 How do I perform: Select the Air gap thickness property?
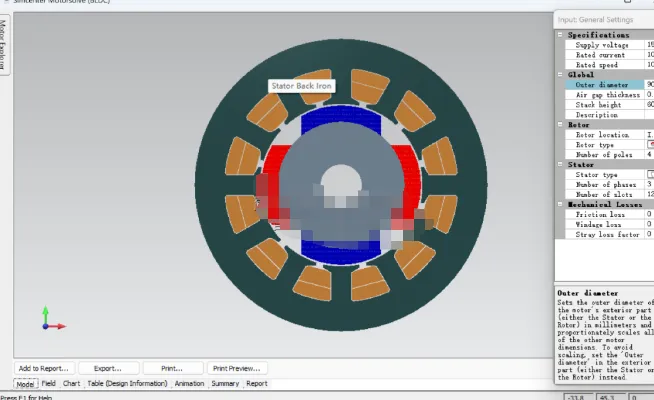click(605, 95)
